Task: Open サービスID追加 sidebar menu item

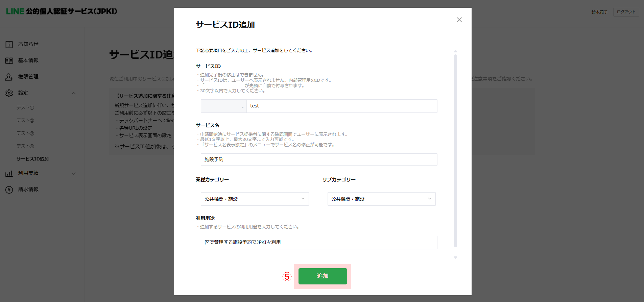Action: tap(32, 159)
